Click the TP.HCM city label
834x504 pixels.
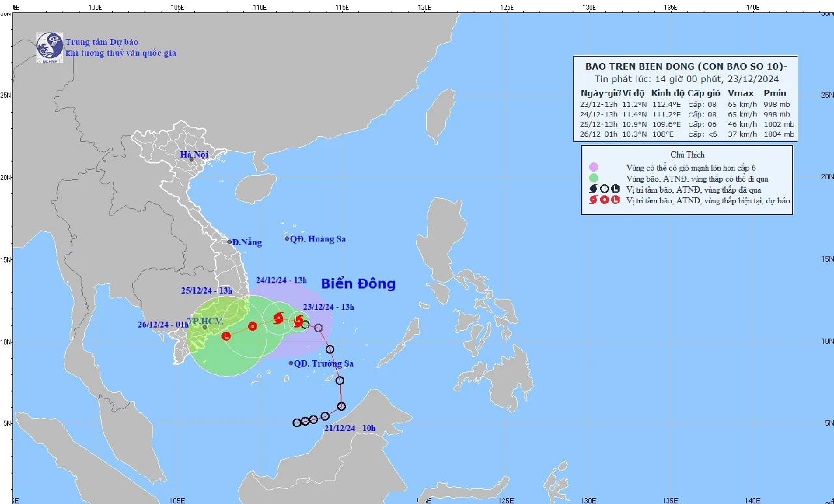tap(205, 320)
